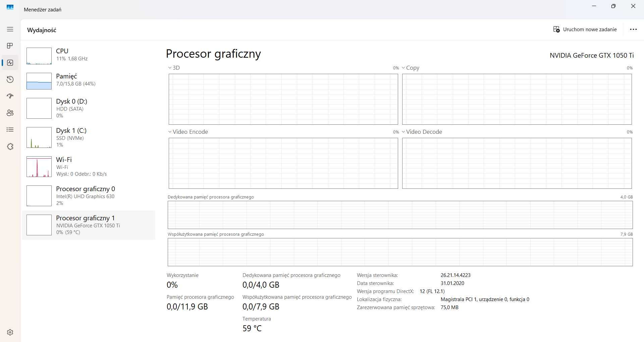The width and height of the screenshot is (644, 342).
Task: Close the Task Manager window
Action: [633, 6]
